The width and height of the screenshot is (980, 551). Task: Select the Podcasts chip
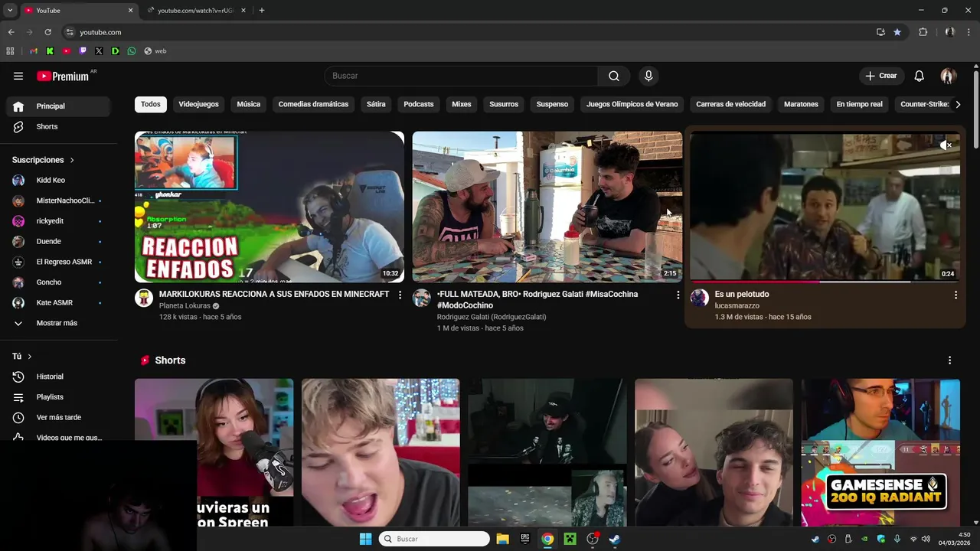(x=419, y=104)
